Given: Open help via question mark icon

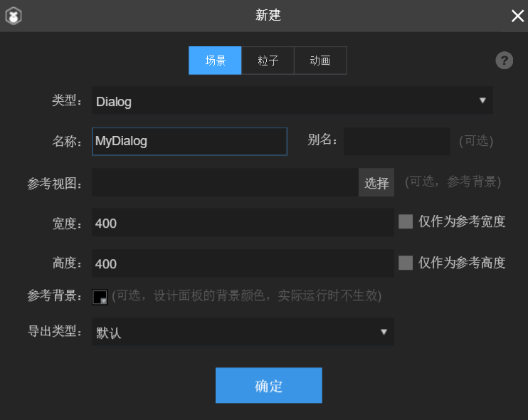Looking at the screenshot, I should 504,61.
